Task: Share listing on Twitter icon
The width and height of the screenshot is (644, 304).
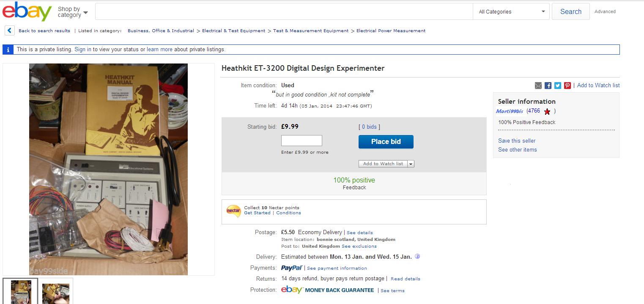Action: 558,86
